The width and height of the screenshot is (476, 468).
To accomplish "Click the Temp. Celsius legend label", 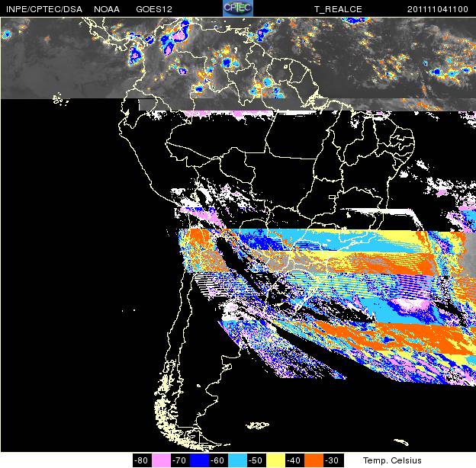I will click(392, 460).
